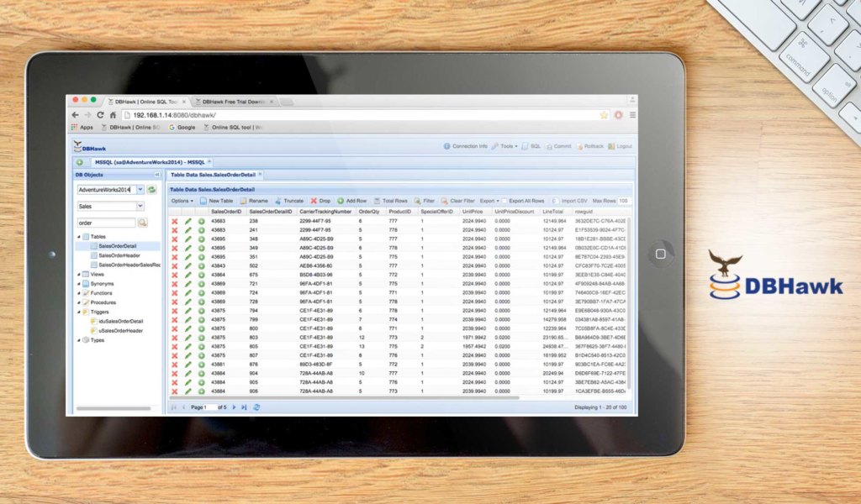Click the Truncate button
Screen dimensions: 861x504
tap(289, 202)
